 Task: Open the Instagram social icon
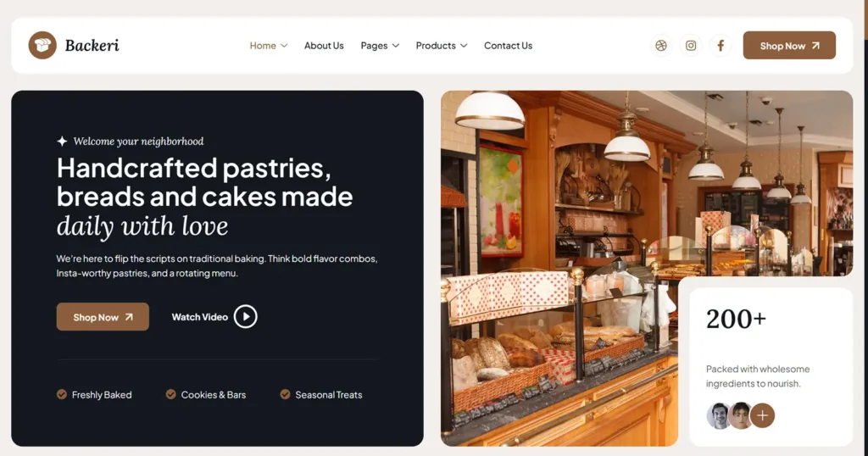(691, 46)
